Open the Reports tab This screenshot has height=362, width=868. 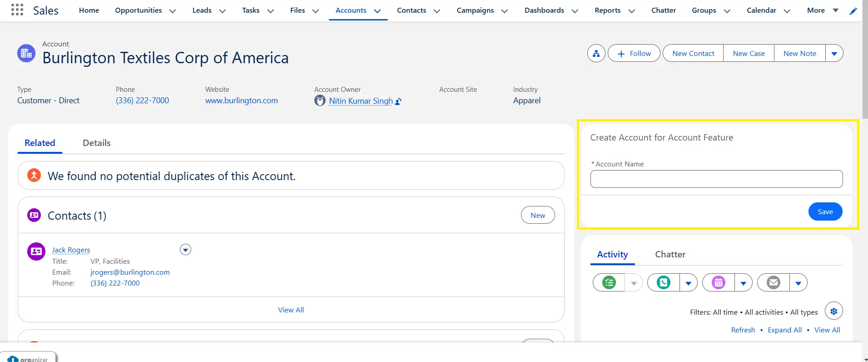click(608, 10)
